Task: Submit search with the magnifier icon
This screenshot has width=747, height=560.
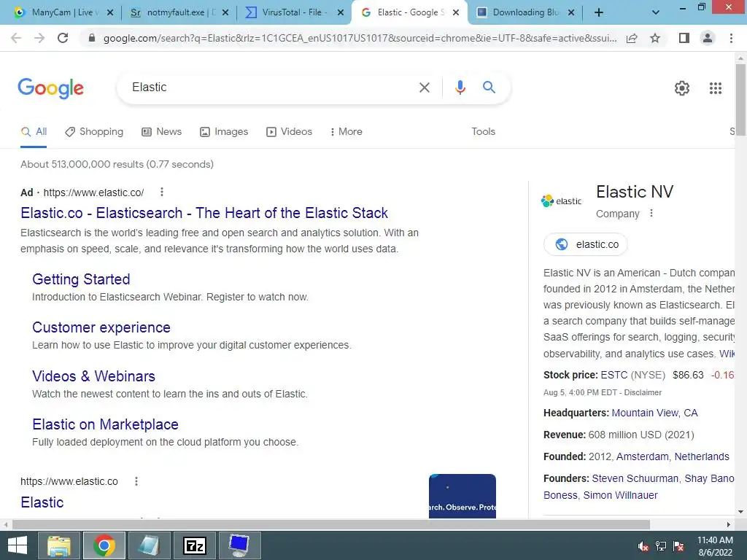Action: tap(489, 87)
